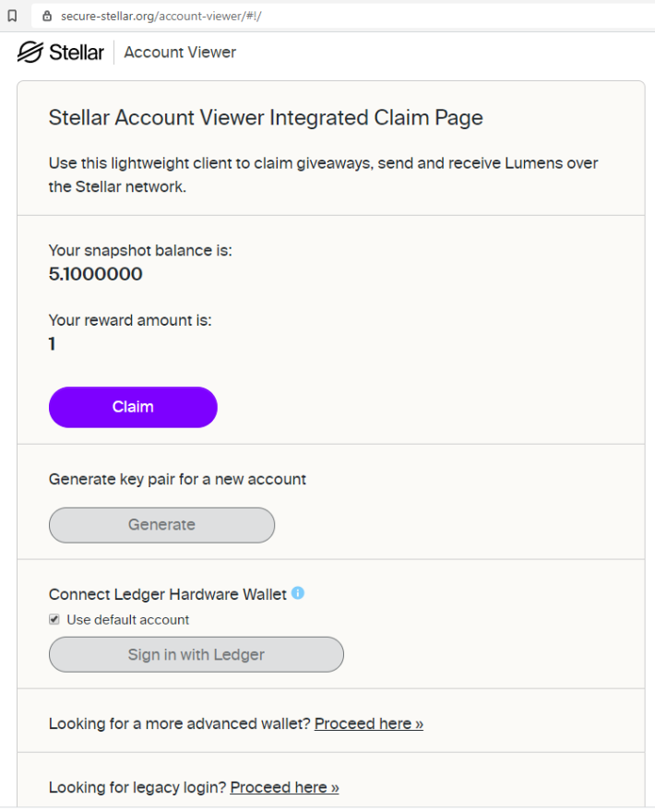The height and width of the screenshot is (812, 655).
Task: Open the Ledger wallet info icon
Action: pos(298,593)
